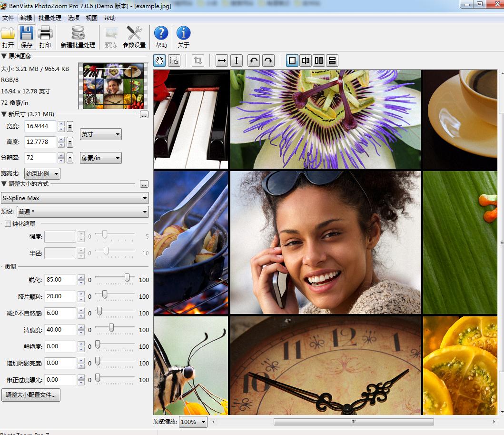Open the 批量处理 menu
This screenshot has width=504, height=435.
click(x=50, y=18)
